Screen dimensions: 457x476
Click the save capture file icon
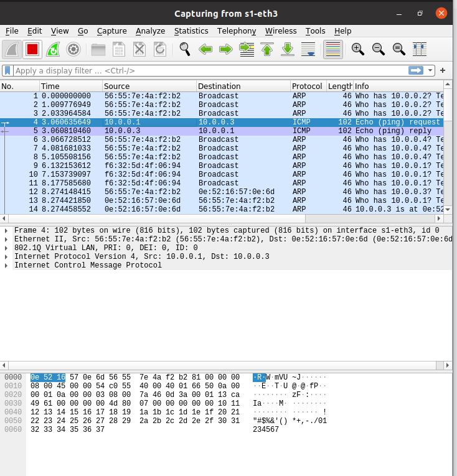pos(119,49)
